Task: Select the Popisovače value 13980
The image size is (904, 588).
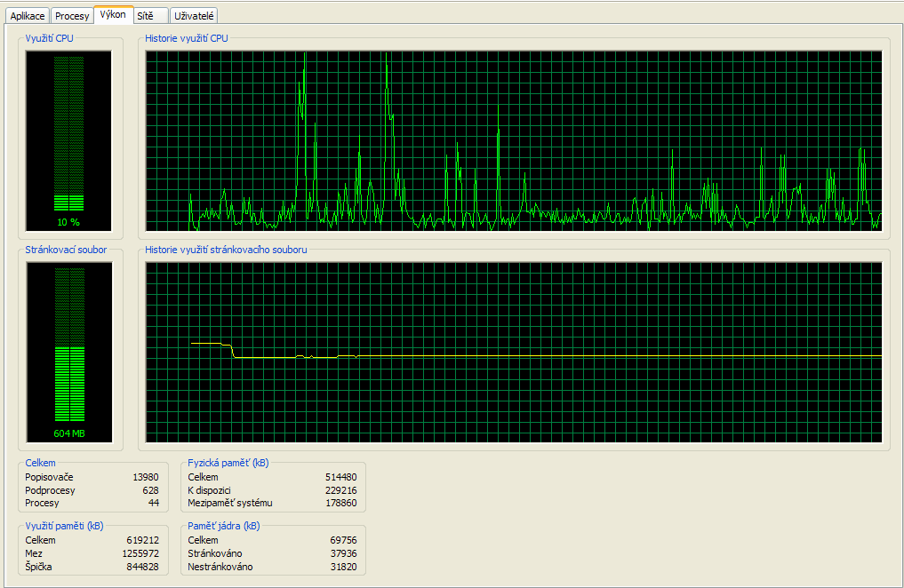Action: [x=145, y=478]
